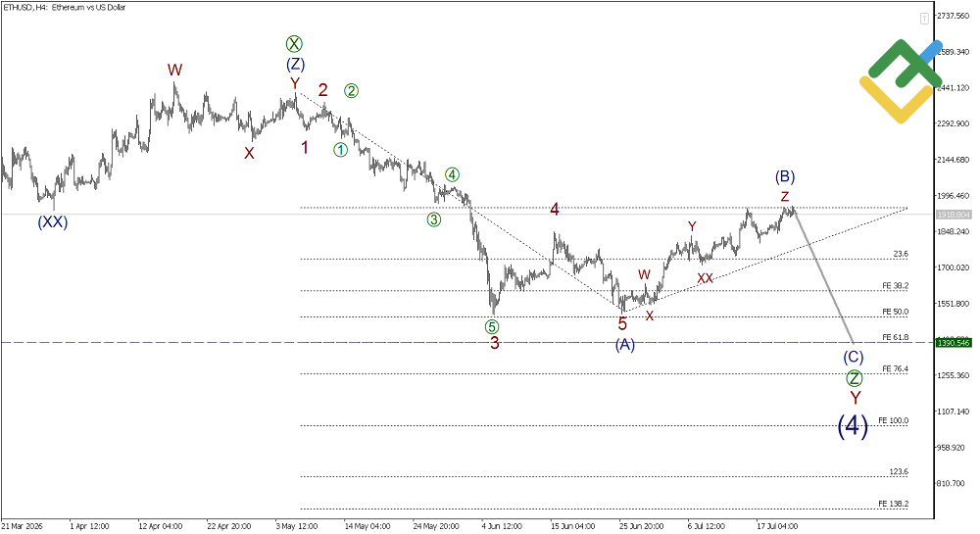This screenshot has height=534, width=980.
Task: Click the LiteFinance logo watermark
Action: click(901, 81)
